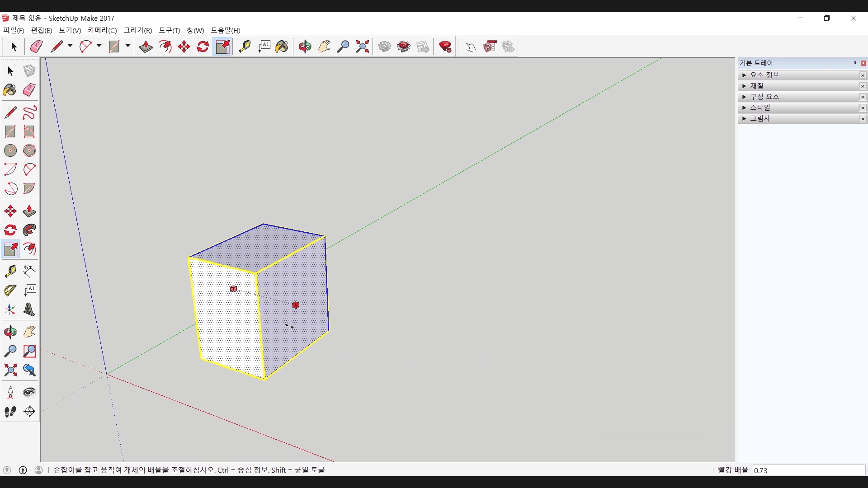868x488 pixels.
Task: Select the Walk tool footprints icon
Action: pyautogui.click(x=10, y=412)
